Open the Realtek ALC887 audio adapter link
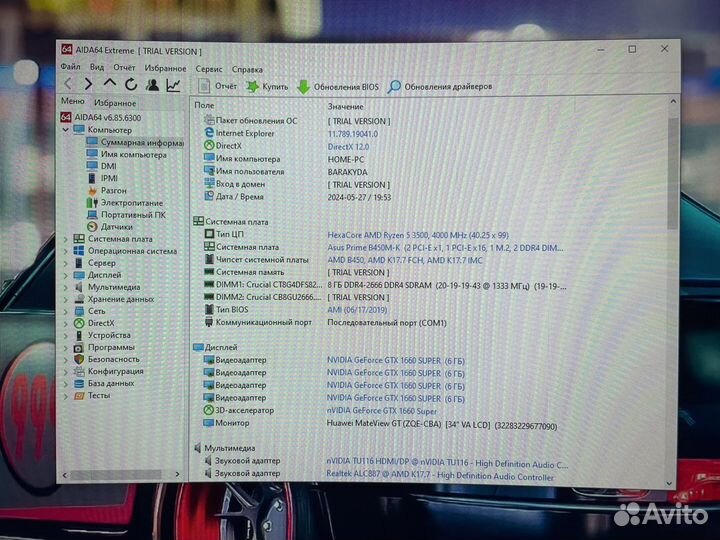Viewport: 720px width, 540px height. [440, 476]
